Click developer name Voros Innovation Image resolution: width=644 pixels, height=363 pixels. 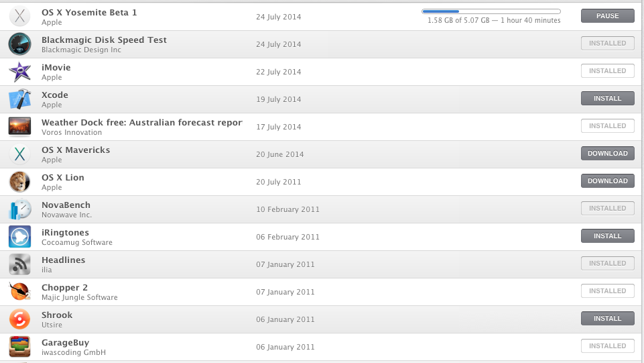tap(72, 132)
